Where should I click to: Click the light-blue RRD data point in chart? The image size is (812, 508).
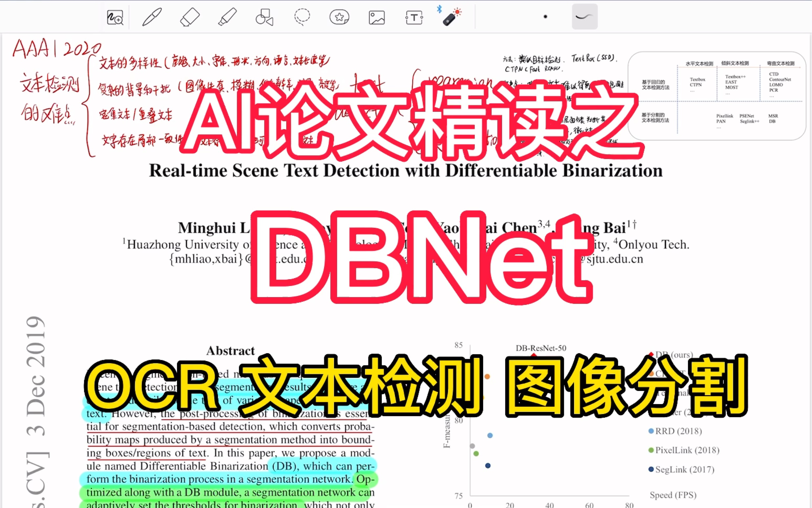tap(490, 436)
